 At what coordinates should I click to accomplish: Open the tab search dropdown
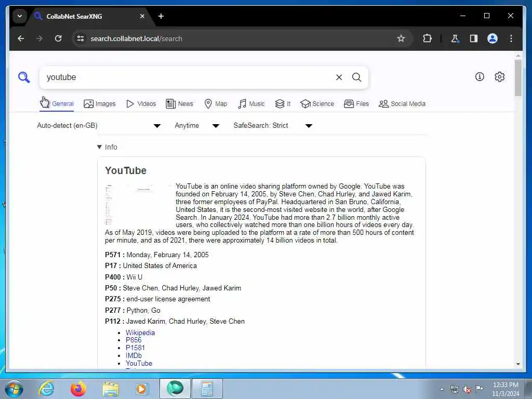(20, 16)
